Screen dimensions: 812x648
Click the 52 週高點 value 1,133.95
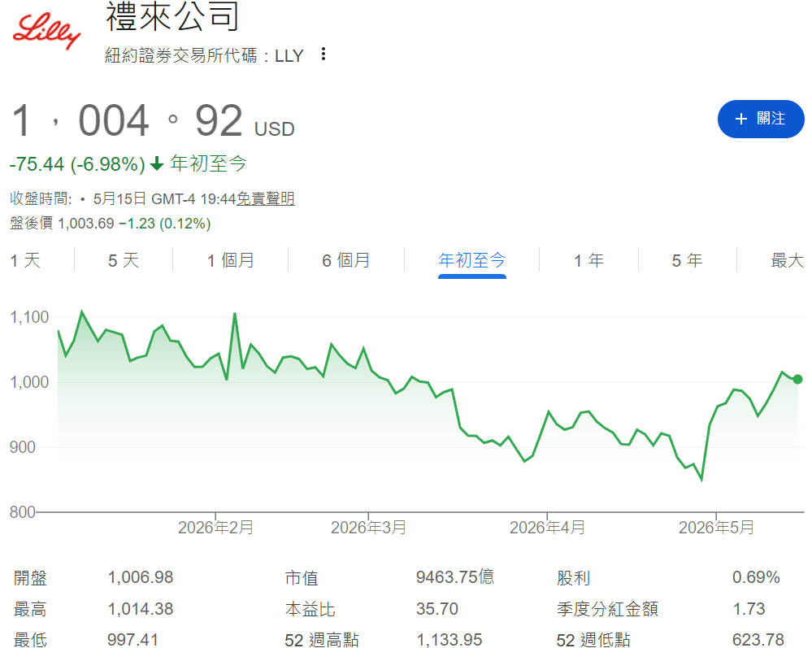449,640
